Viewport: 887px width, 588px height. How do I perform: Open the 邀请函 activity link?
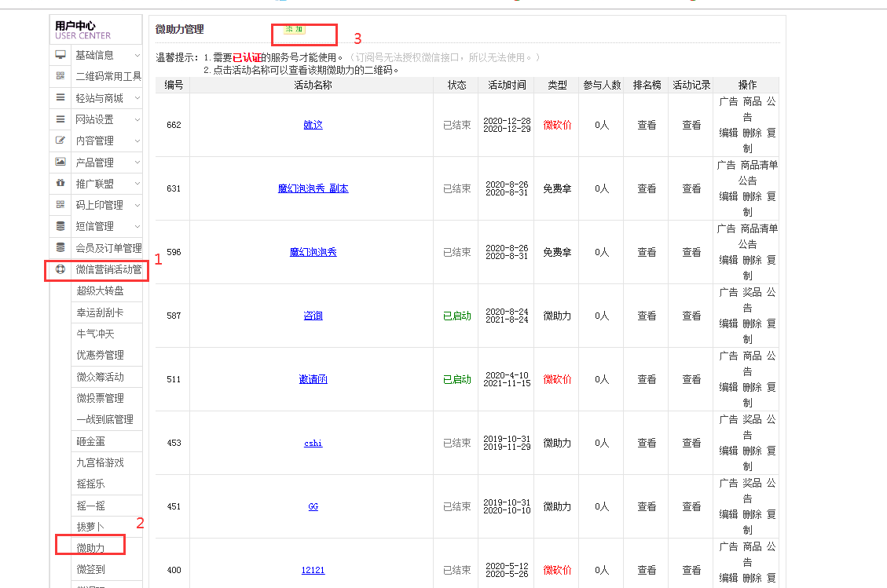tap(313, 379)
